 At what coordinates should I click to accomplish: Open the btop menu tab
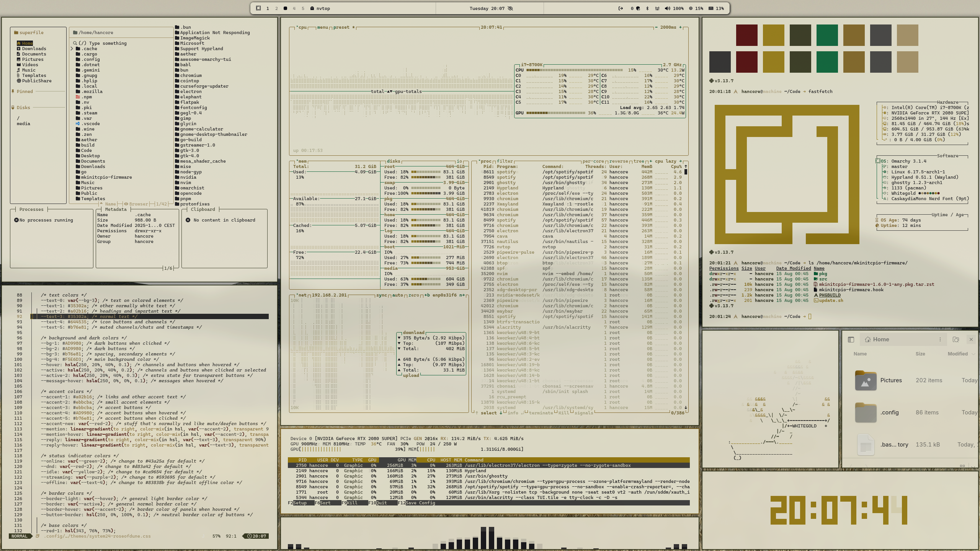(322, 27)
